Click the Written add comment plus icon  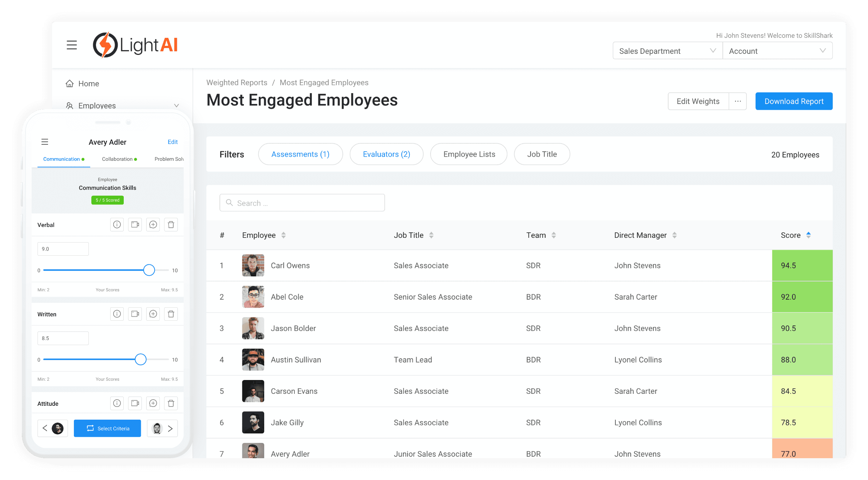pos(153,314)
